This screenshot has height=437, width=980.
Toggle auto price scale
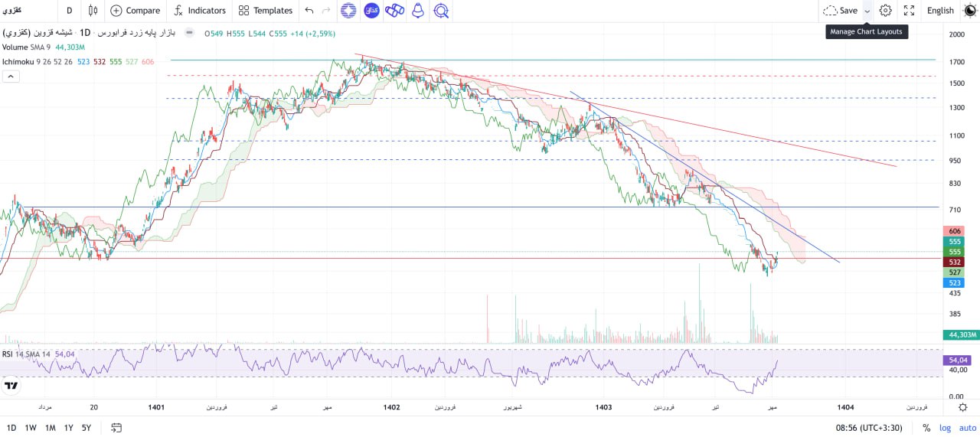pos(967,428)
